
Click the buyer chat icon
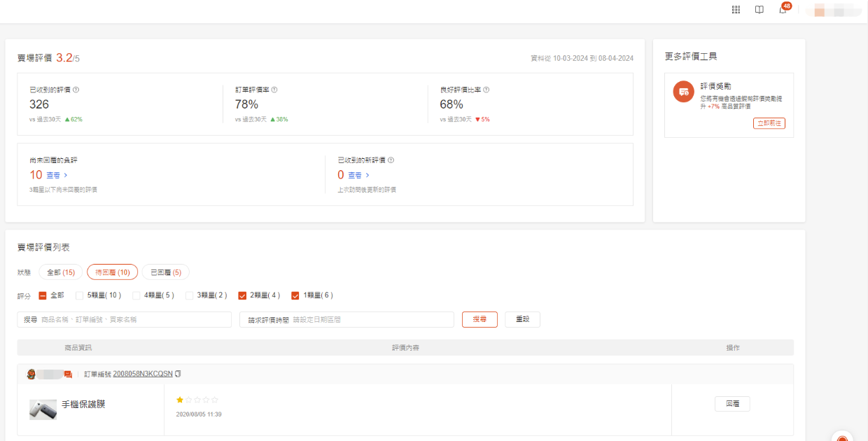coord(68,374)
